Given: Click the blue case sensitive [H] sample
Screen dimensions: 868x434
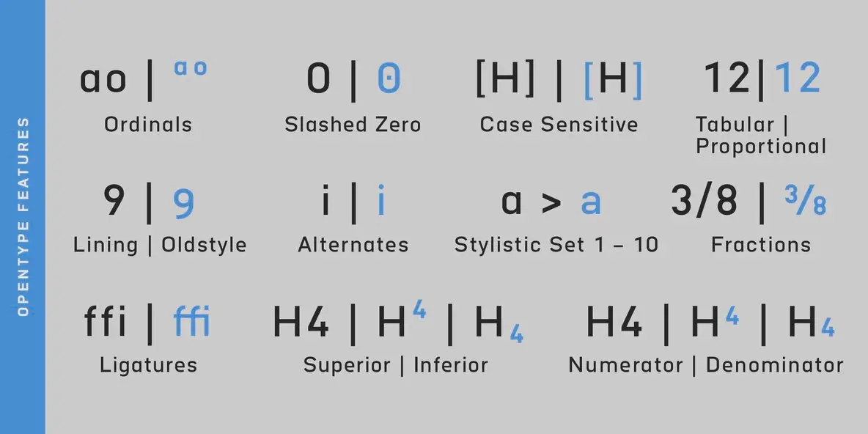Looking at the screenshot, I should click(x=613, y=80).
